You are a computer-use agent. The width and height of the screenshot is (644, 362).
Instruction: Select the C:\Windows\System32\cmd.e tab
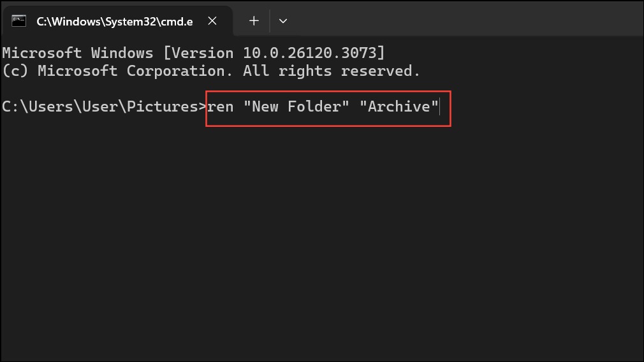point(115,21)
